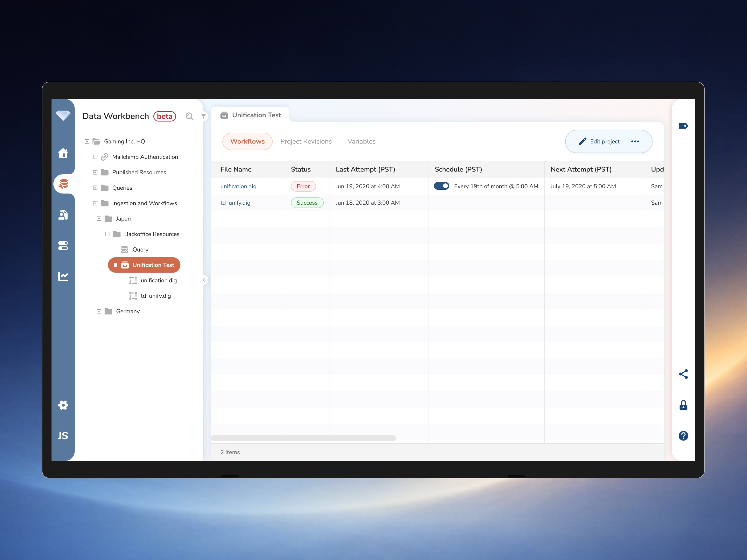Switch to the Variables tab
This screenshot has width=747, height=560.
click(361, 141)
